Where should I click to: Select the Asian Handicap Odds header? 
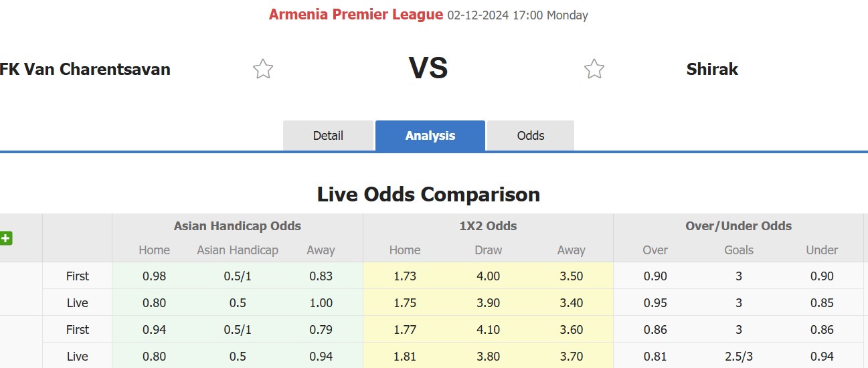pos(238,226)
